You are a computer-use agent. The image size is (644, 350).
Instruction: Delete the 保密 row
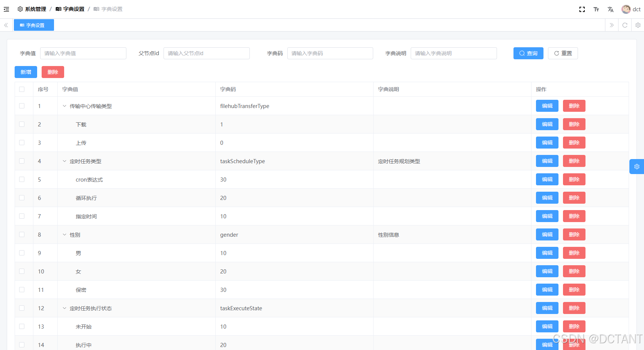[x=574, y=290]
